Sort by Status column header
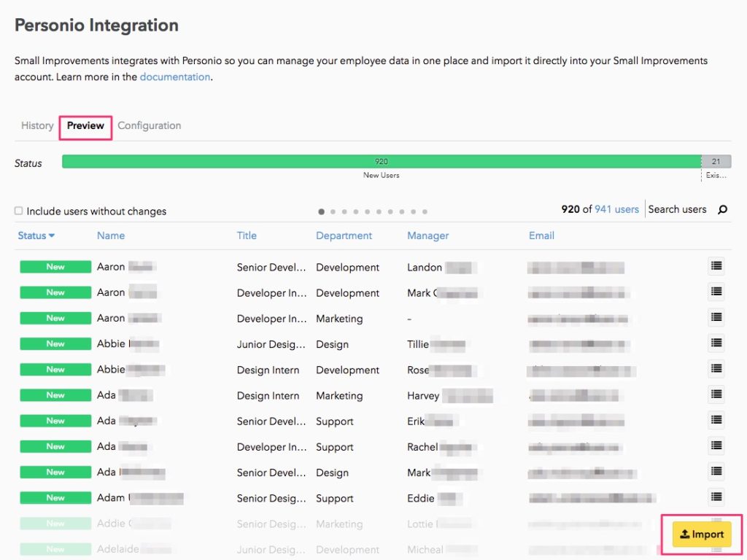747x560 pixels. 36,236
